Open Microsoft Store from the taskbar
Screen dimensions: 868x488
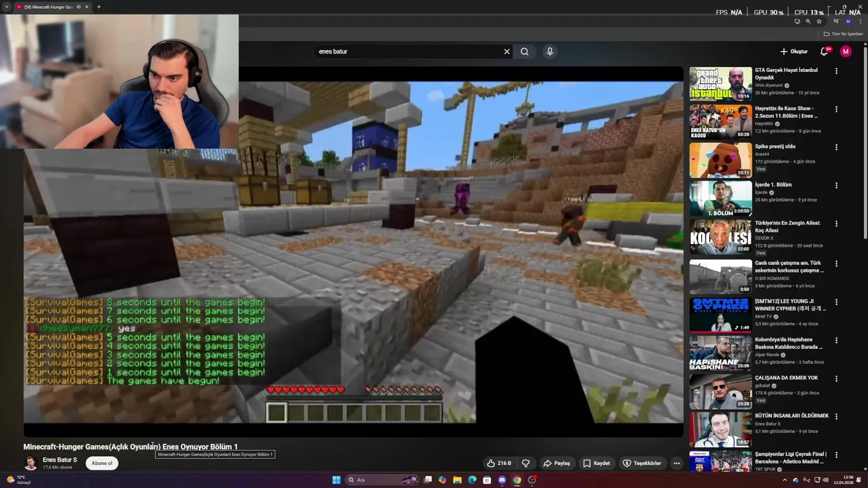point(487,480)
